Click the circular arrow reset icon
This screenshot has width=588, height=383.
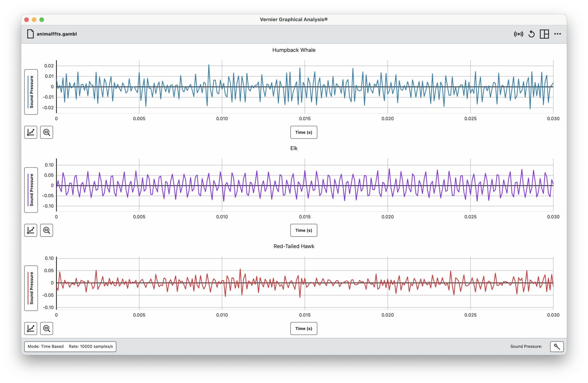click(531, 34)
